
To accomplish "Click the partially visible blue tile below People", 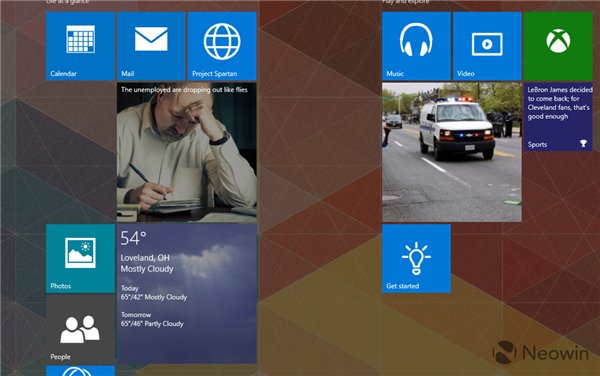I will click(x=80, y=371).
